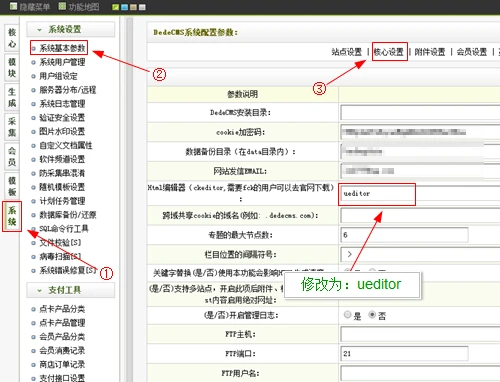Open 服务器分布/远程 menu entry
Viewport: 500px width, 382px height.
68,90
